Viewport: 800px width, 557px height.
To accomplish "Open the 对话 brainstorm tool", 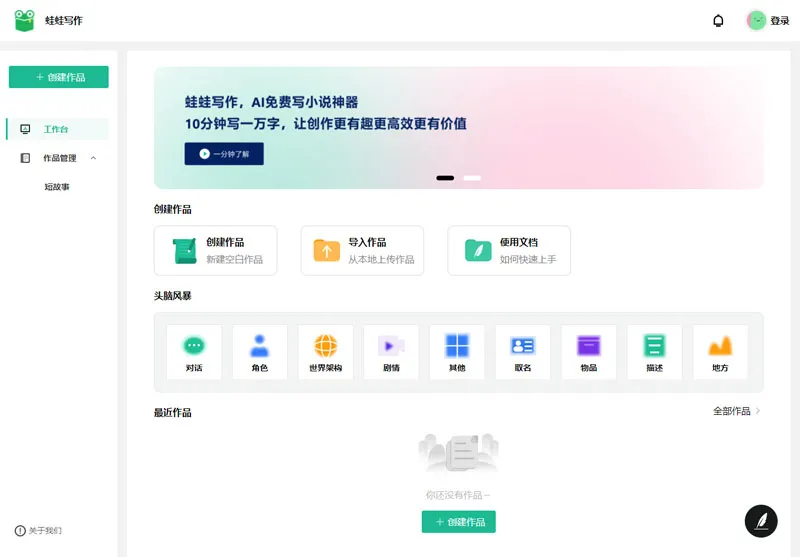I will 194,352.
